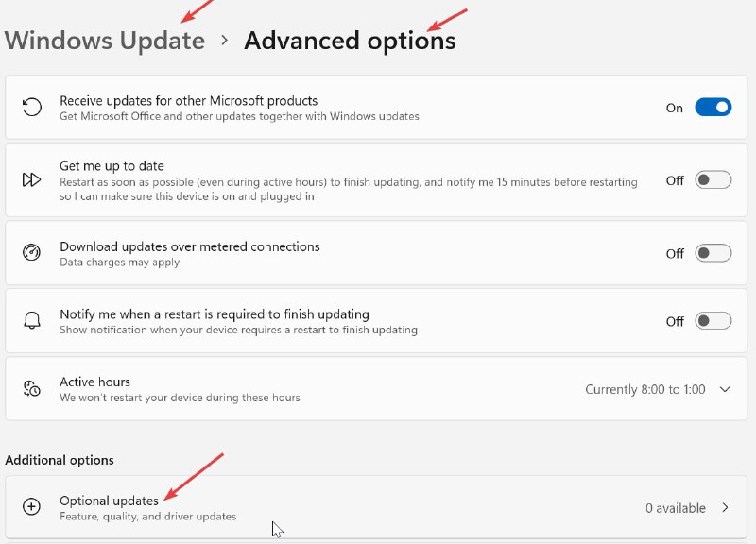Click the Active hours row title

pyautogui.click(x=95, y=382)
